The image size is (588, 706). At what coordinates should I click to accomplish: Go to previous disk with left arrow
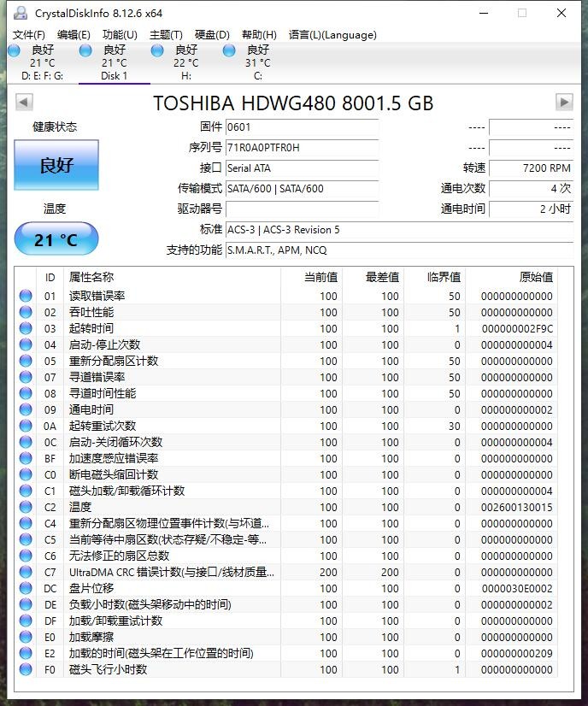click(x=24, y=102)
